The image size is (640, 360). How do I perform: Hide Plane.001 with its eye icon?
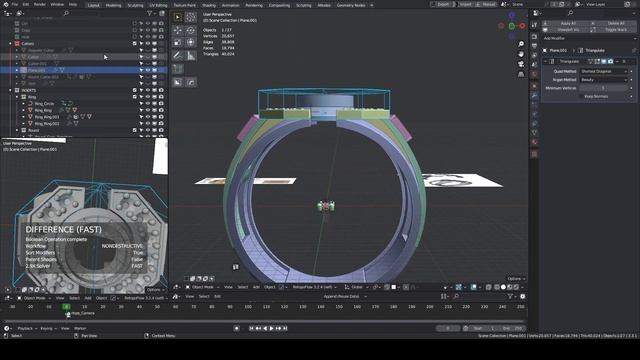point(148,70)
